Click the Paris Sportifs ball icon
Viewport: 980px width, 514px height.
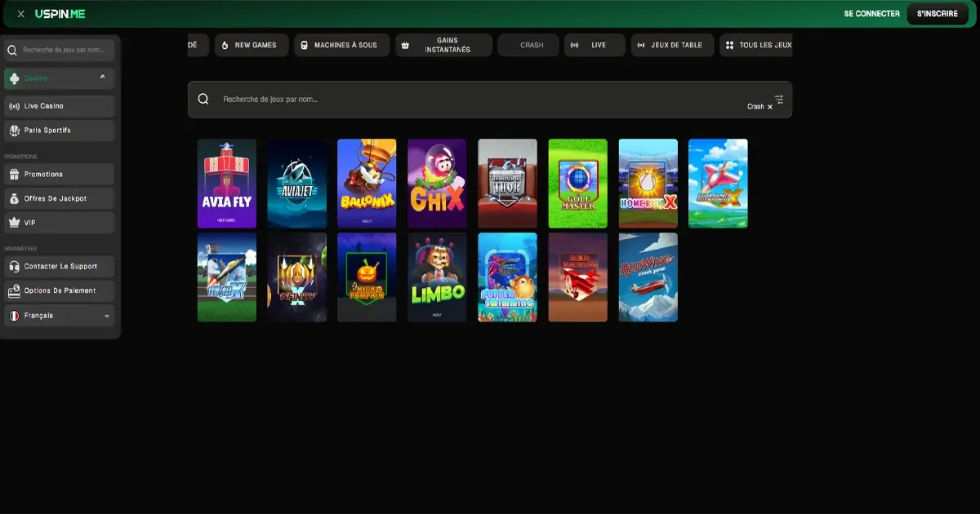coord(14,131)
